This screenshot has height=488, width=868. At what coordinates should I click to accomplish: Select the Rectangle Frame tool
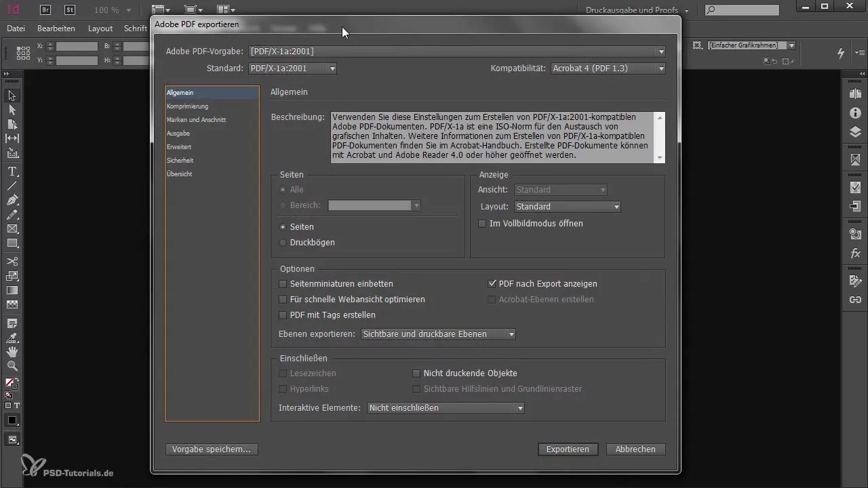(12, 229)
